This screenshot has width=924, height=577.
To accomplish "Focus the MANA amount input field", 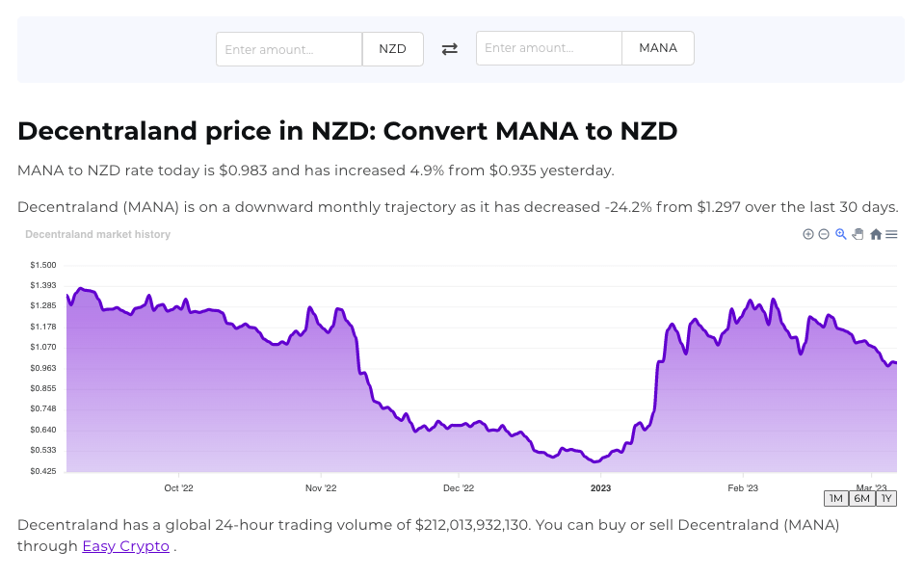I will click(x=549, y=48).
